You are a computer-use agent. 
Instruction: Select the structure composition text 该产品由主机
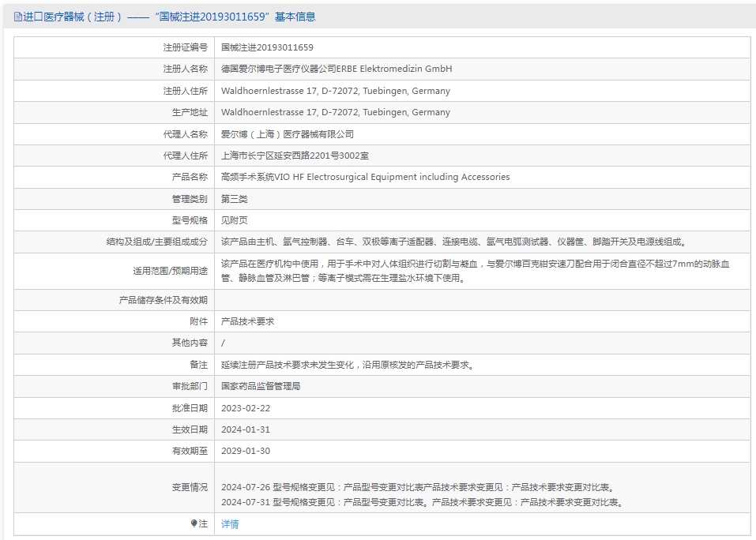tap(454, 242)
